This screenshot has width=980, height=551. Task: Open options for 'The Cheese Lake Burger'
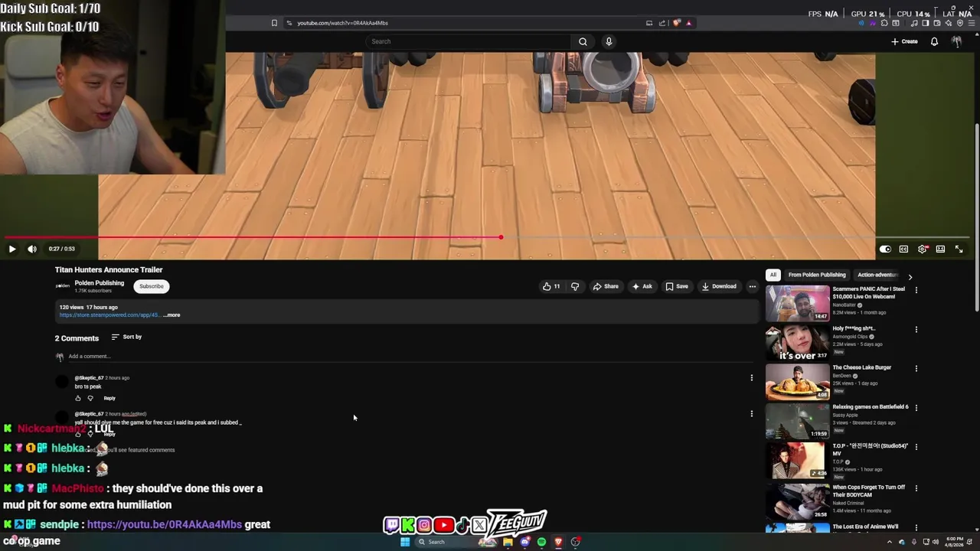click(x=916, y=368)
